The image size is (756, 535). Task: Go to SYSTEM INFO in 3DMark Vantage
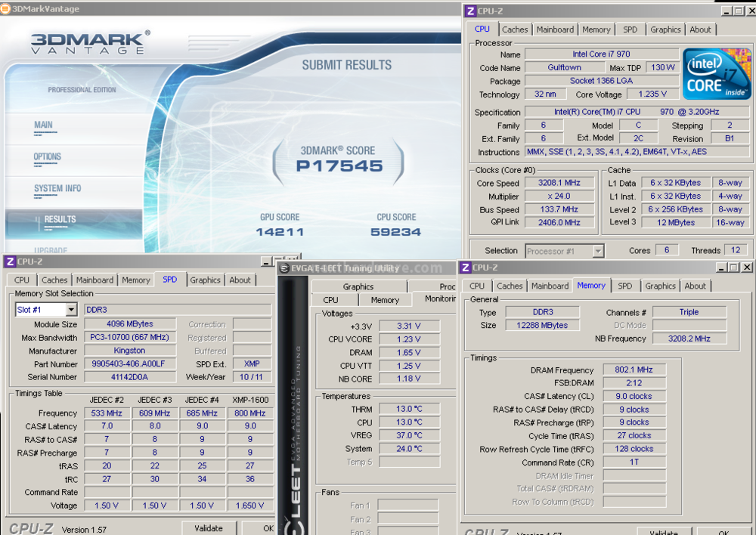tap(57, 188)
